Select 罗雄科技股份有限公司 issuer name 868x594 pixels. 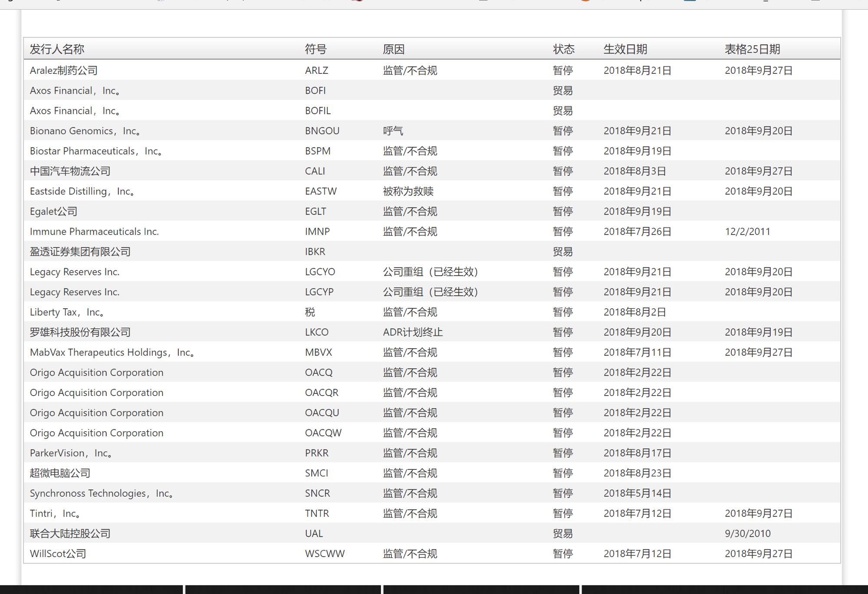80,332
